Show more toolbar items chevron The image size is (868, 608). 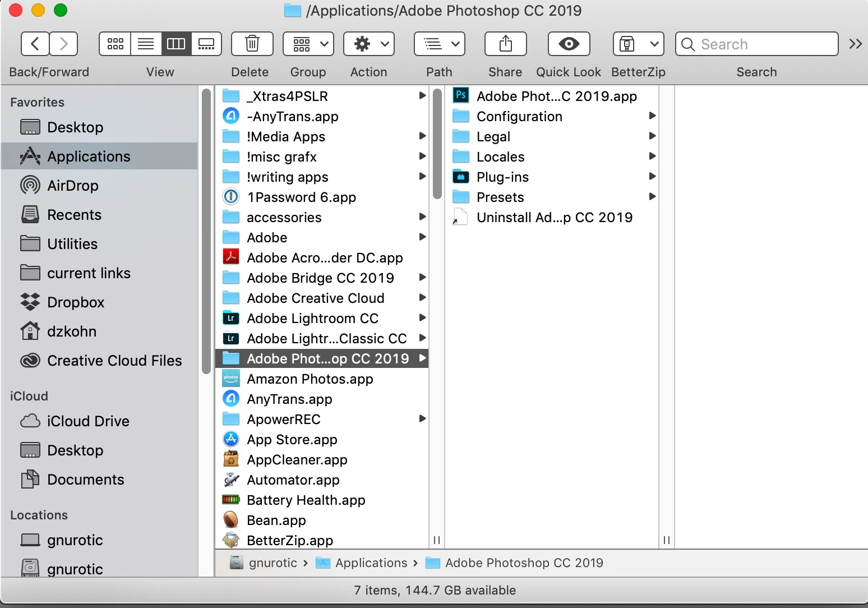(x=855, y=44)
